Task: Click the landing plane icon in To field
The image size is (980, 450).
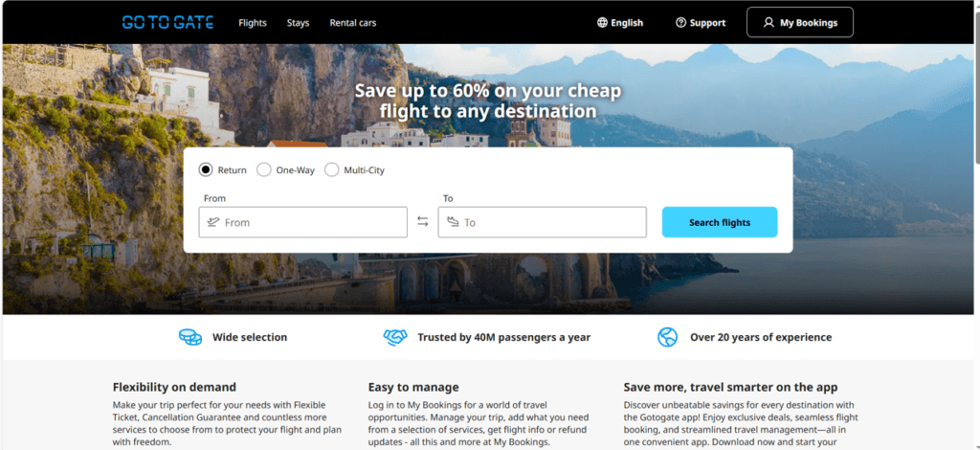Action: (x=453, y=222)
